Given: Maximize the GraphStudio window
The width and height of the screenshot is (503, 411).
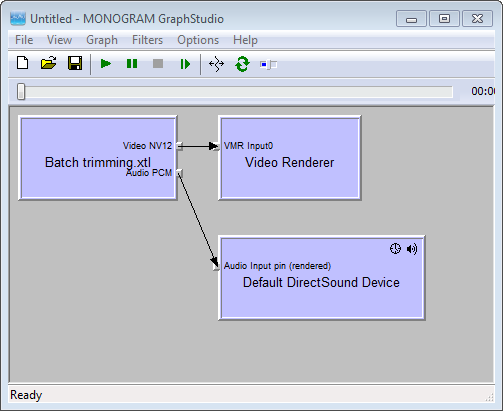Looking at the screenshot, I should pos(444,19).
